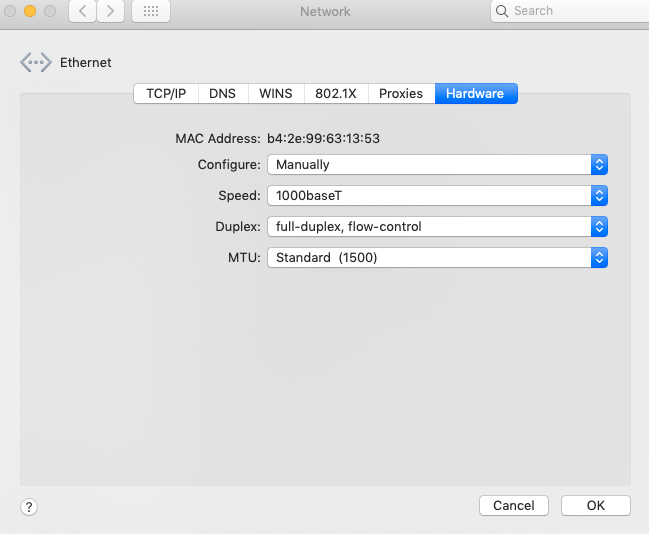Click the yellow minimize window button
The height and width of the screenshot is (534, 649).
[30, 11]
